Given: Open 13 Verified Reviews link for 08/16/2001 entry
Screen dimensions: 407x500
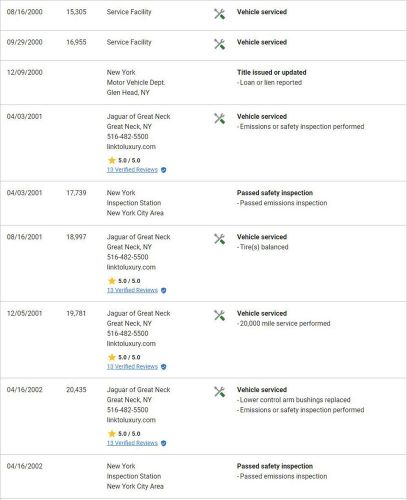Looking at the screenshot, I should (x=132, y=290).
